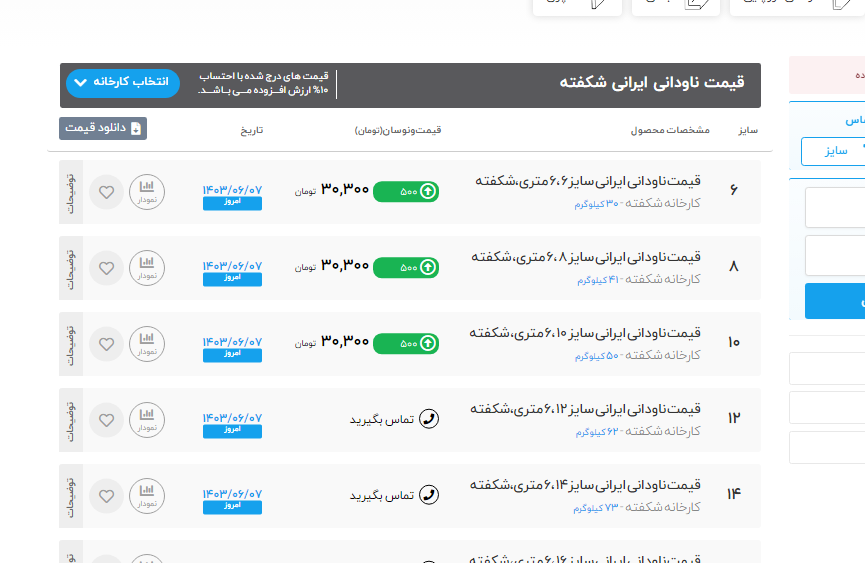
Task: Open the size 6.14 meter gutter product link
Action: tap(586, 486)
